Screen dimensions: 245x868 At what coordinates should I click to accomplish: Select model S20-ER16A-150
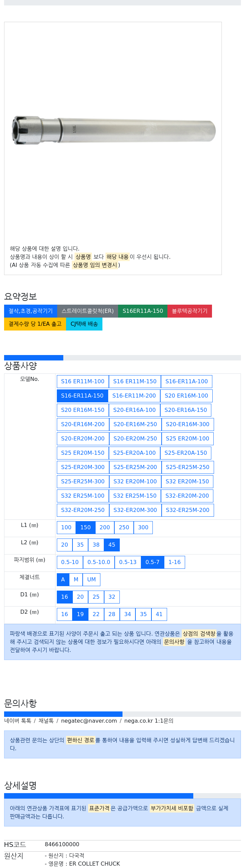pos(186,410)
